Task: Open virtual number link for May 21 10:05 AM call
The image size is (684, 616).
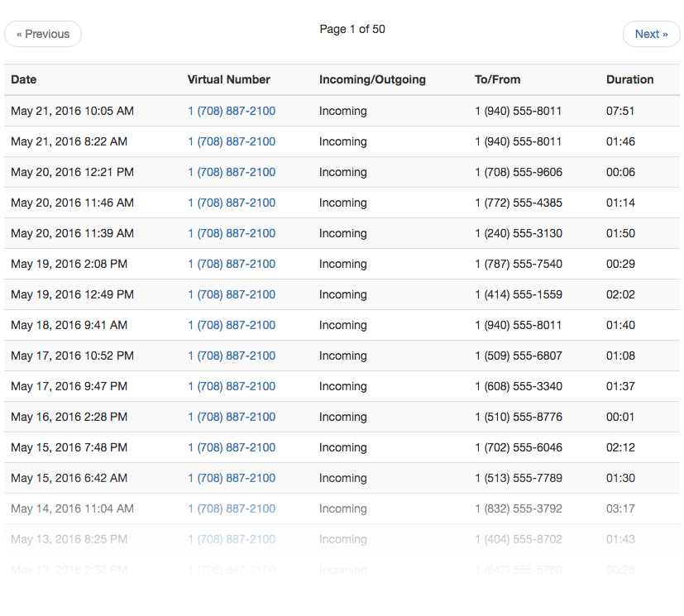Action: [x=232, y=111]
